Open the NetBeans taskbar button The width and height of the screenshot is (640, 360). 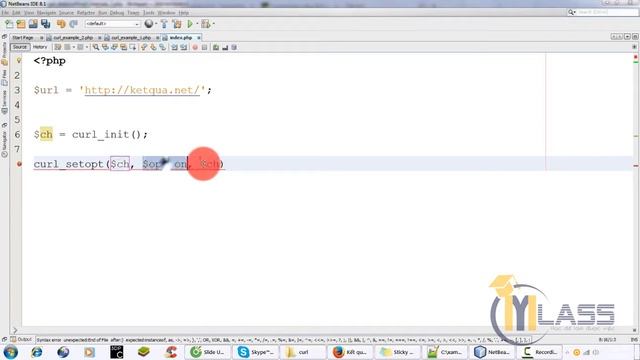pos(492,352)
